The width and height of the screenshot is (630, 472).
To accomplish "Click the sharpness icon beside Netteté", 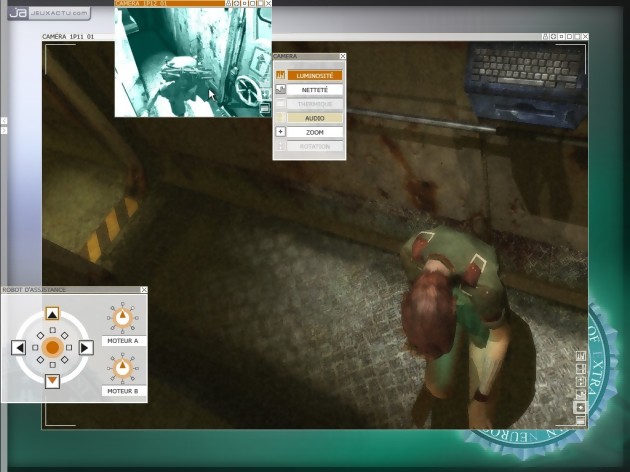I will pyautogui.click(x=280, y=90).
